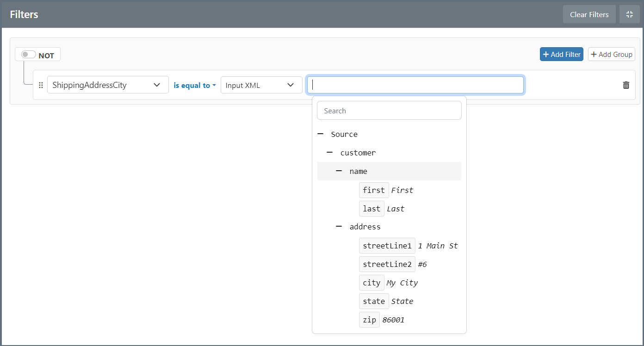
Task: Click the Search box in the tree popup
Action: pyautogui.click(x=389, y=111)
